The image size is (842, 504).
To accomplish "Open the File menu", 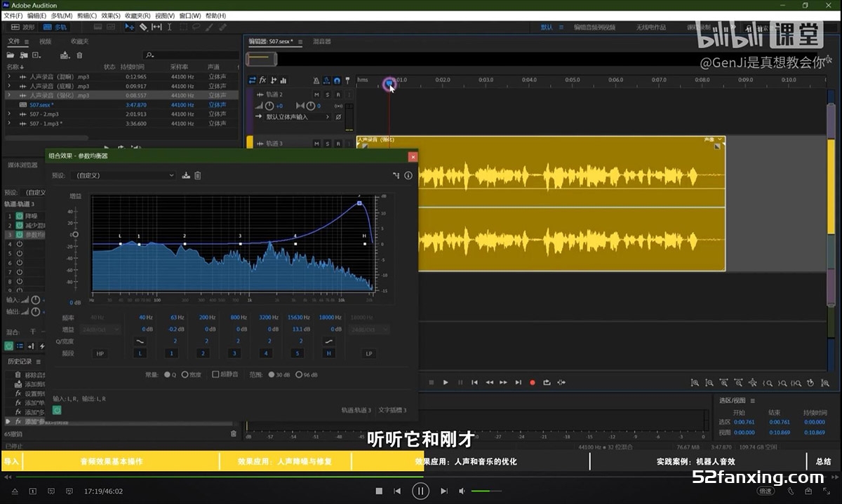I will click(14, 15).
